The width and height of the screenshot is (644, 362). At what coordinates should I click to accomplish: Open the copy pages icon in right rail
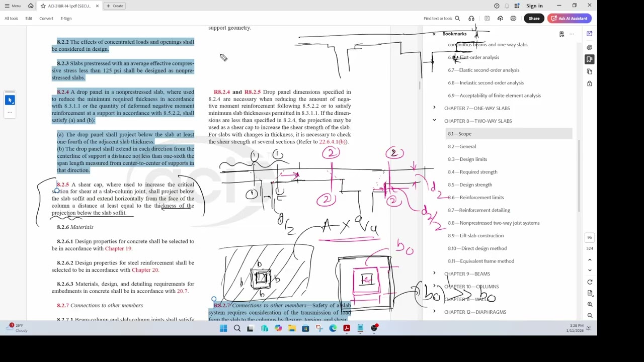click(589, 71)
